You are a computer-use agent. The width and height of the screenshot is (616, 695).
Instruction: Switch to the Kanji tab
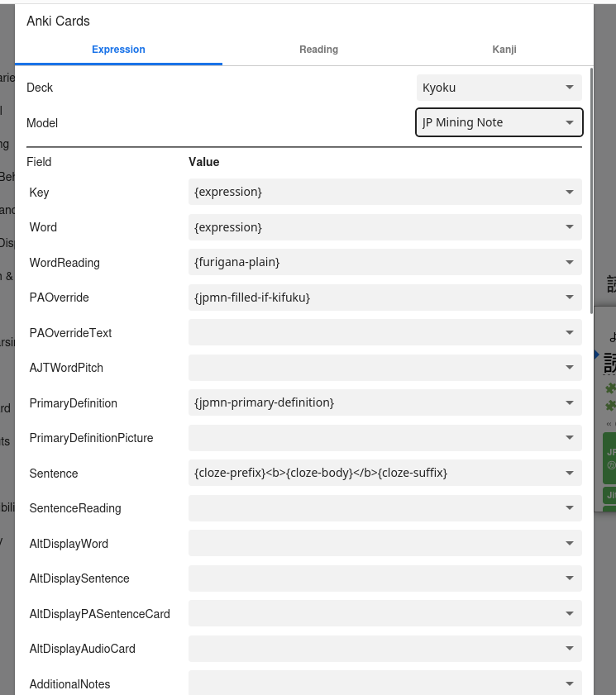pyautogui.click(x=504, y=50)
